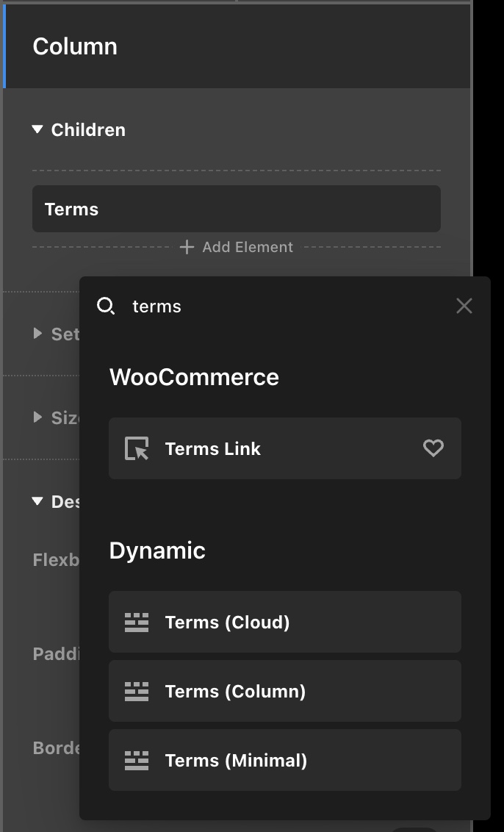Click the plus icon beside Add Element
504x832 pixels.
[x=187, y=248]
